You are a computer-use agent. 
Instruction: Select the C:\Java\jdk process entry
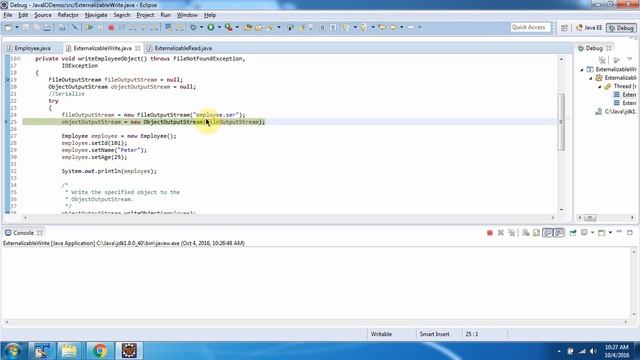pyautogui.click(x=616, y=111)
